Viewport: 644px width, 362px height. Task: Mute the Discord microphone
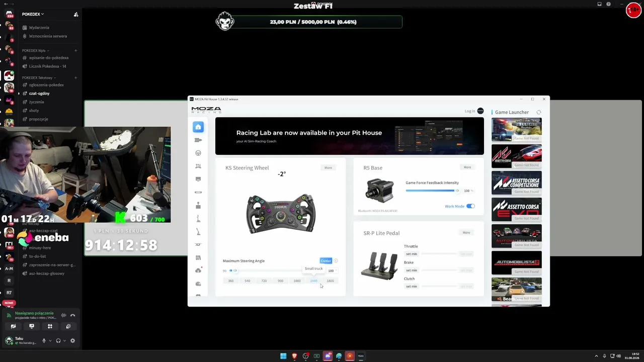click(44, 341)
